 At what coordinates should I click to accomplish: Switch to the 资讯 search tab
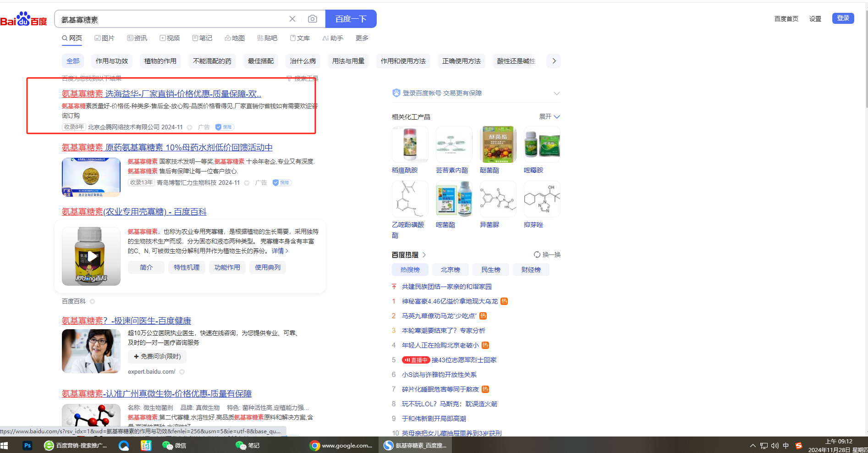click(137, 38)
